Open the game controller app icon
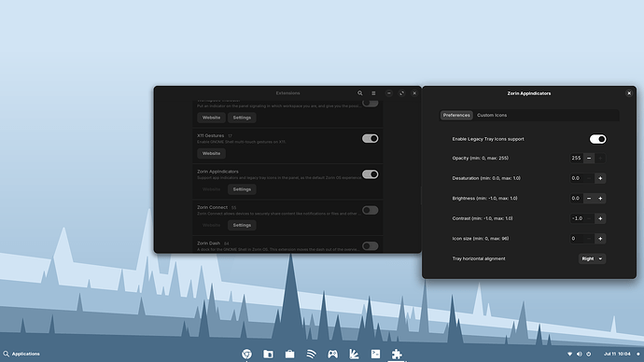 click(332, 354)
